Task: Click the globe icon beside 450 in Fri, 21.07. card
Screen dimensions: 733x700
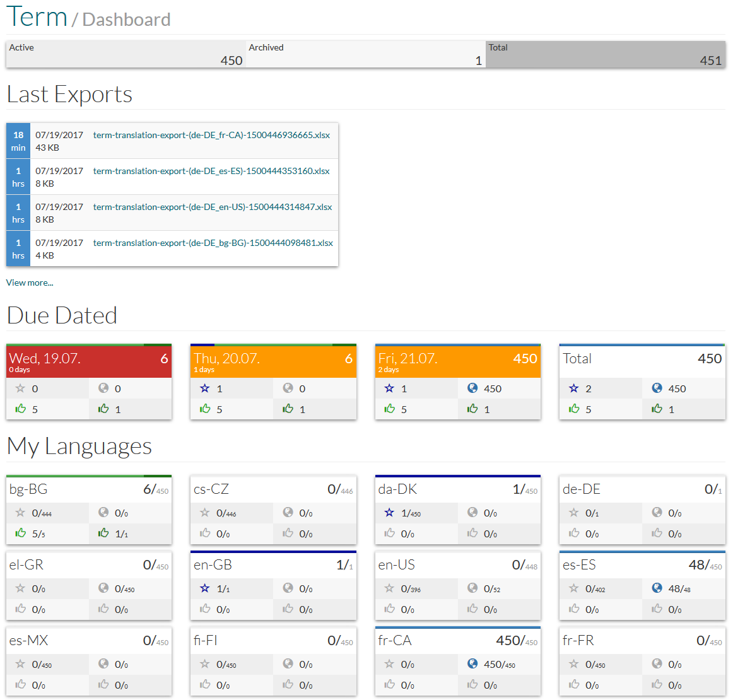Action: point(472,388)
